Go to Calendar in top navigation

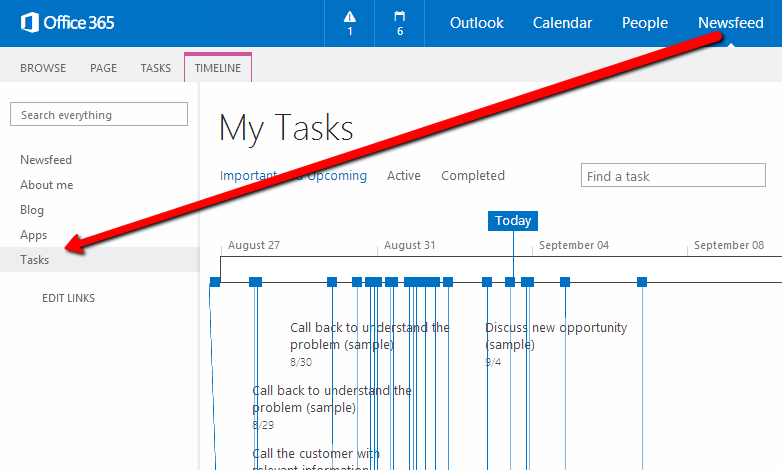pyautogui.click(x=562, y=23)
